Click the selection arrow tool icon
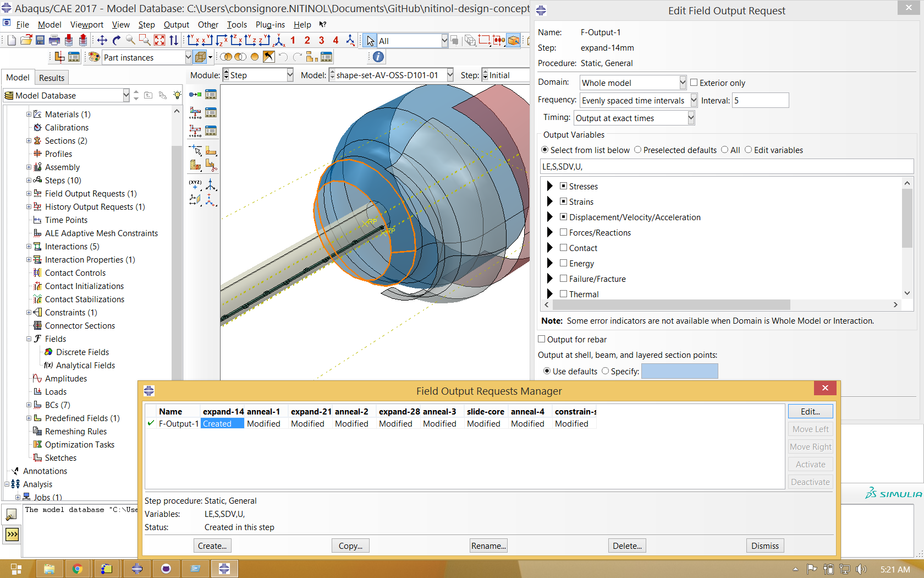This screenshot has width=924, height=578. coord(370,41)
